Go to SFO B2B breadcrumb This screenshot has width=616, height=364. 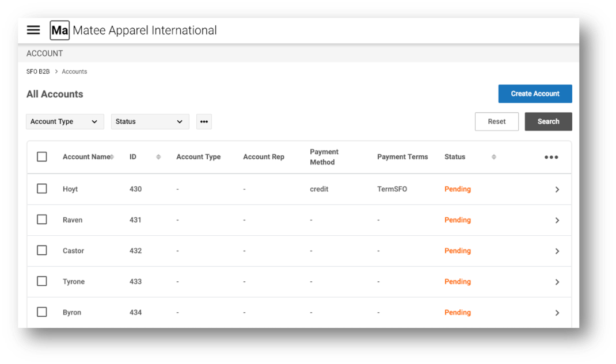(38, 71)
